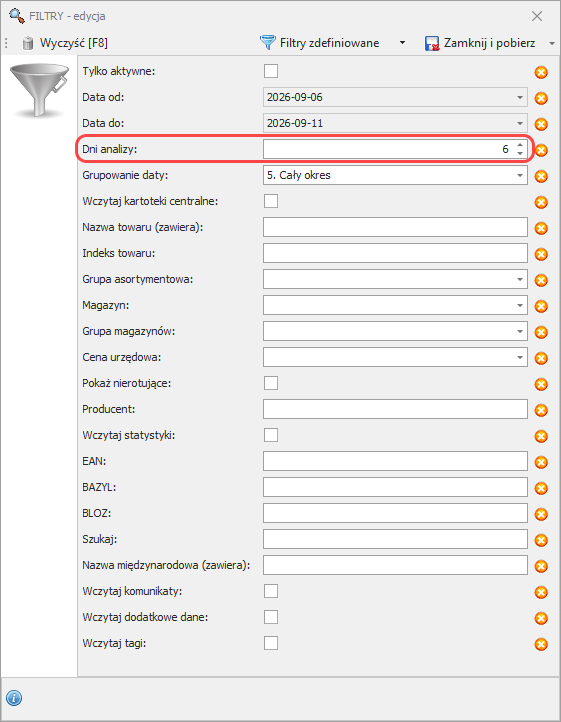Clear the EAN field using orange X icon

(x=541, y=462)
